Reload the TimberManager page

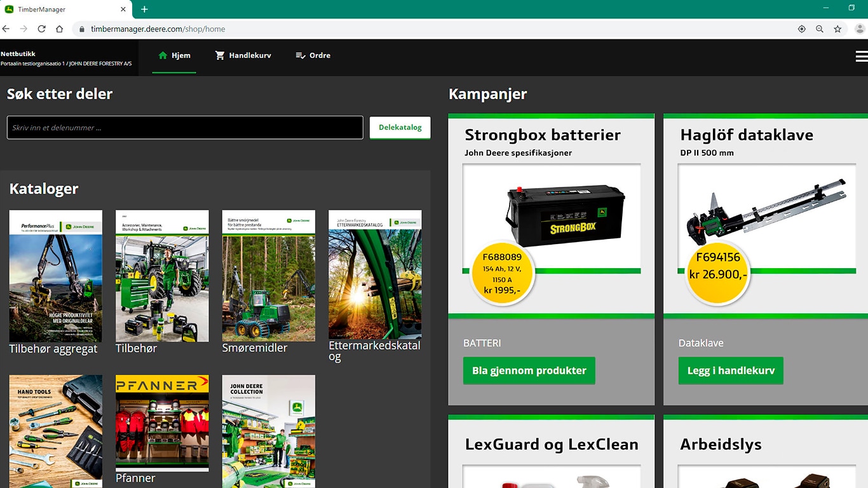pyautogui.click(x=41, y=29)
